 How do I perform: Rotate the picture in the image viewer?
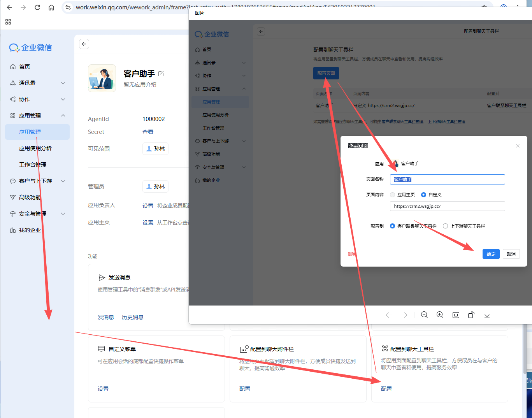471,315
